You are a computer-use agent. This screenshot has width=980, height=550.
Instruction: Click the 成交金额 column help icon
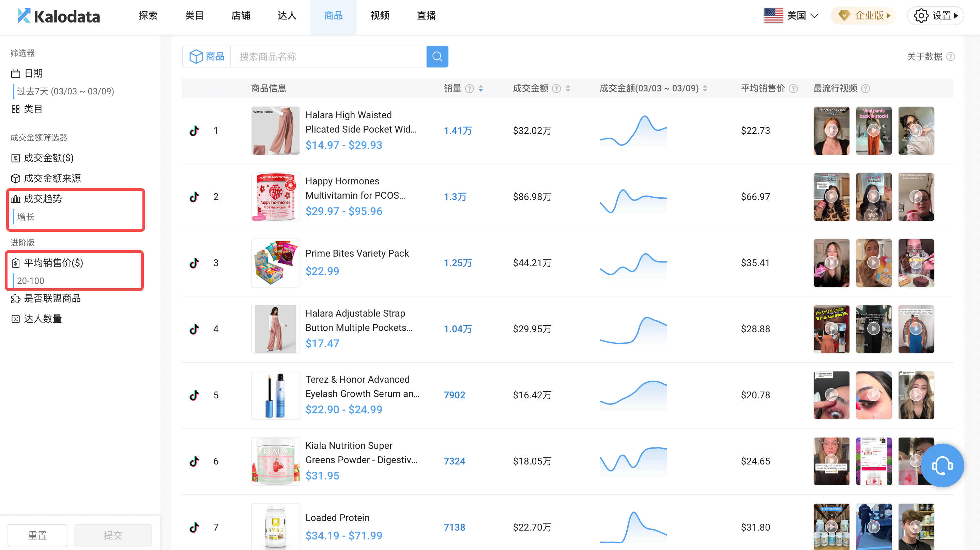[x=556, y=89]
